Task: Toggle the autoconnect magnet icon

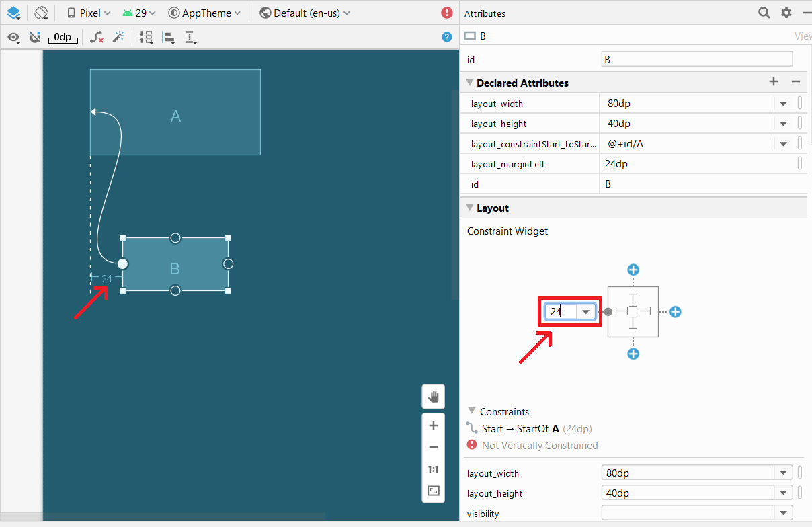Action: (35, 37)
